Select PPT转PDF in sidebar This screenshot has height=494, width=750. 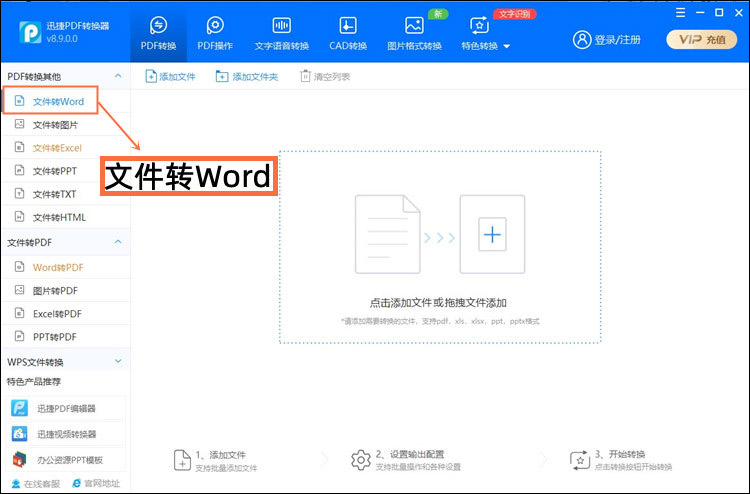(x=66, y=337)
